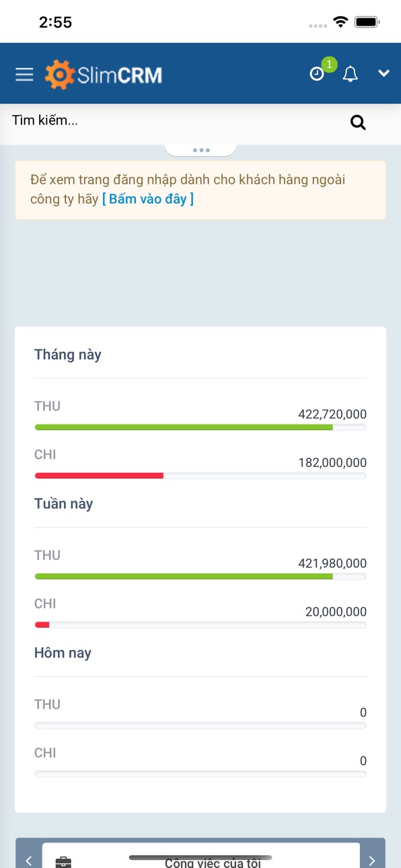This screenshot has width=401, height=868.
Task: Select the Tháng này section heading
Action: coord(68,355)
